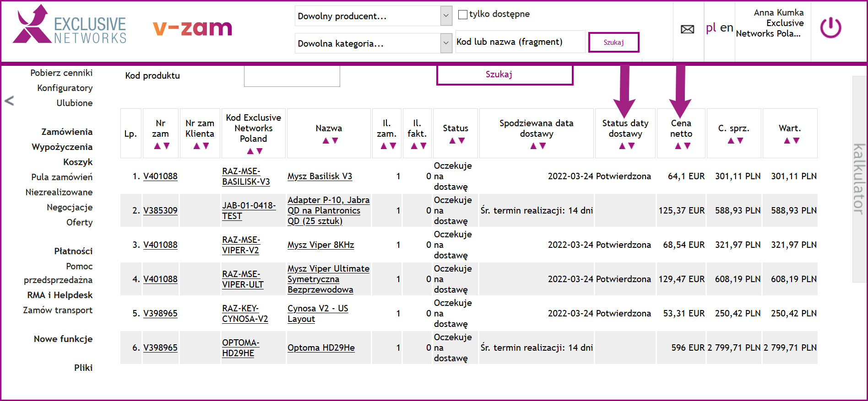868x401 pixels.
Task: Click the envelope mail icon
Action: coord(687,29)
